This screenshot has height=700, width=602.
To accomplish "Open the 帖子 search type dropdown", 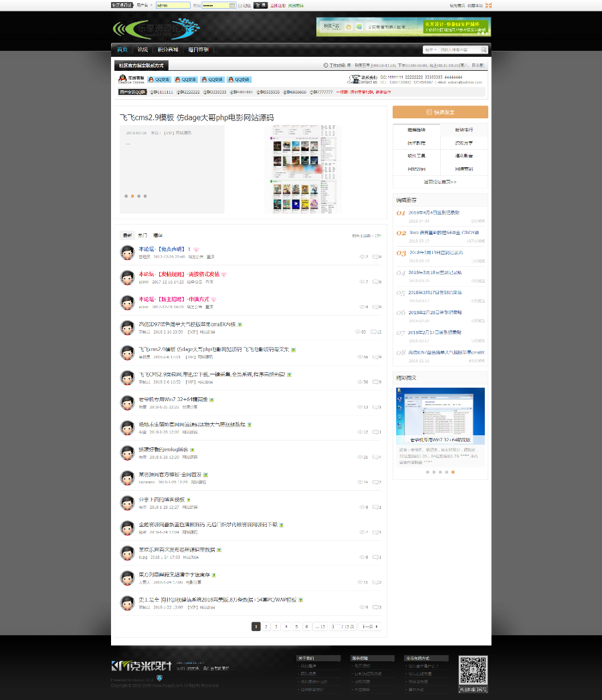I will (x=431, y=49).
